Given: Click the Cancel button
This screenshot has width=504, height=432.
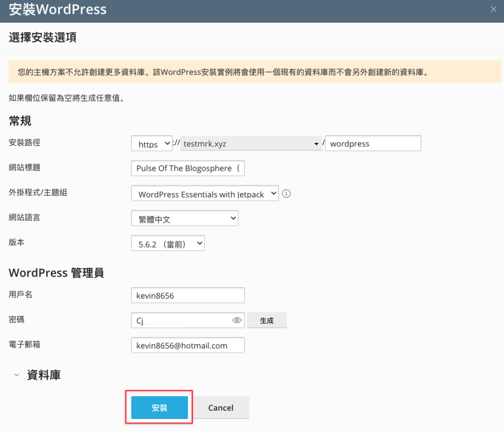Looking at the screenshot, I should 221,407.
